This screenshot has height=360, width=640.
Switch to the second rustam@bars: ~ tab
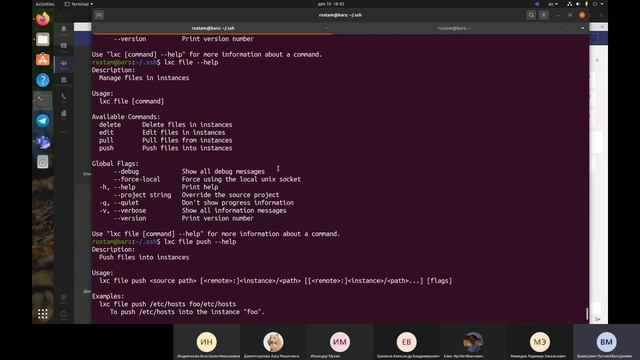[454, 28]
